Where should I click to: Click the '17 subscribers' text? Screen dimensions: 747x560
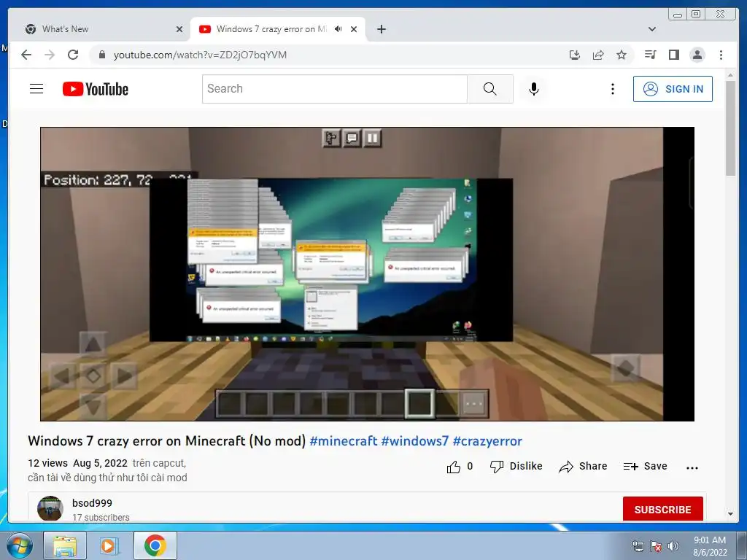coord(101,518)
